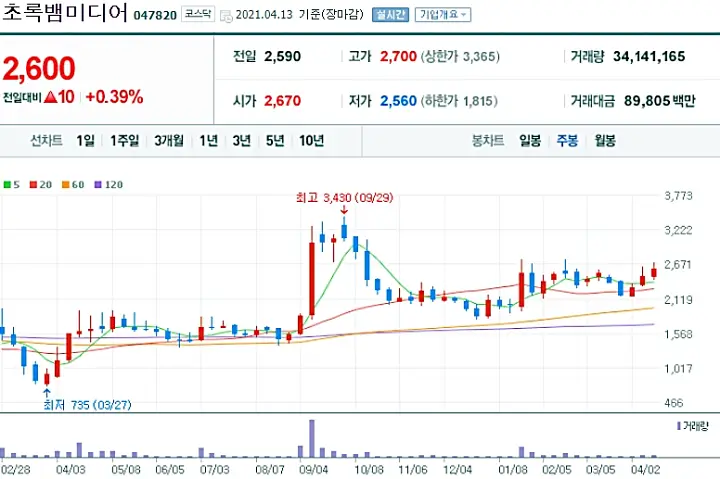This screenshot has height=479, width=720.
Task: Switch to 일봉 candlestick chart
Action: pyautogui.click(x=530, y=140)
